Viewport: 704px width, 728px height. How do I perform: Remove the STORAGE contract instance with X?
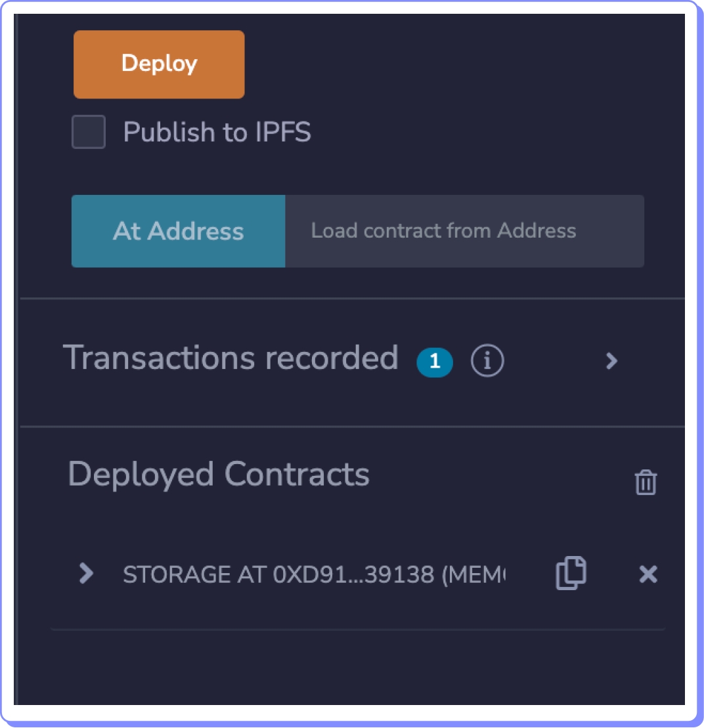pyautogui.click(x=648, y=575)
